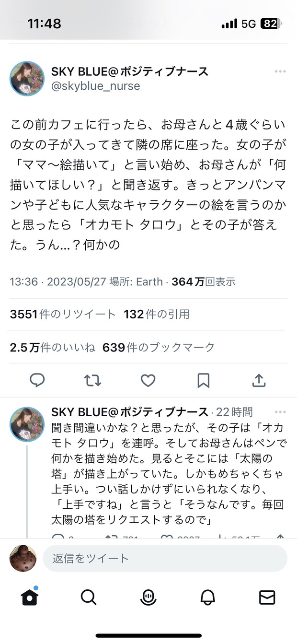Like the main tweet with heart
This screenshot has width=297, height=644.
pyautogui.click(x=148, y=380)
